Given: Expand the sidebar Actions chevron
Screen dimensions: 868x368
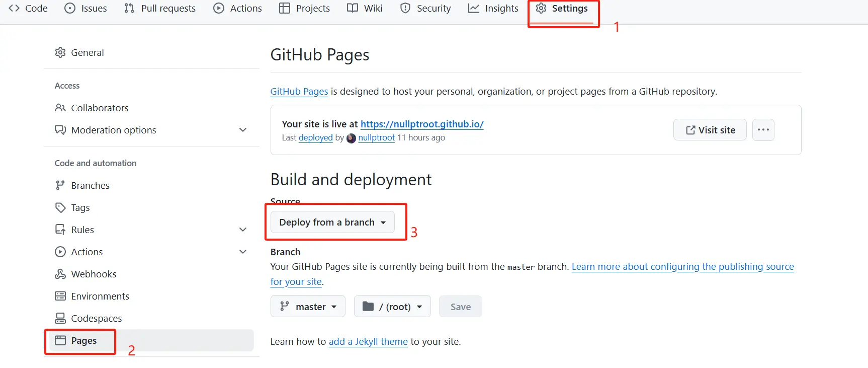Looking at the screenshot, I should [x=243, y=252].
